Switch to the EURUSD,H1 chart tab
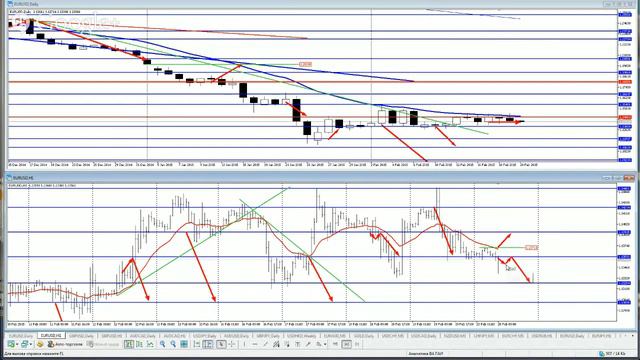The width and height of the screenshot is (640, 360). [51, 336]
